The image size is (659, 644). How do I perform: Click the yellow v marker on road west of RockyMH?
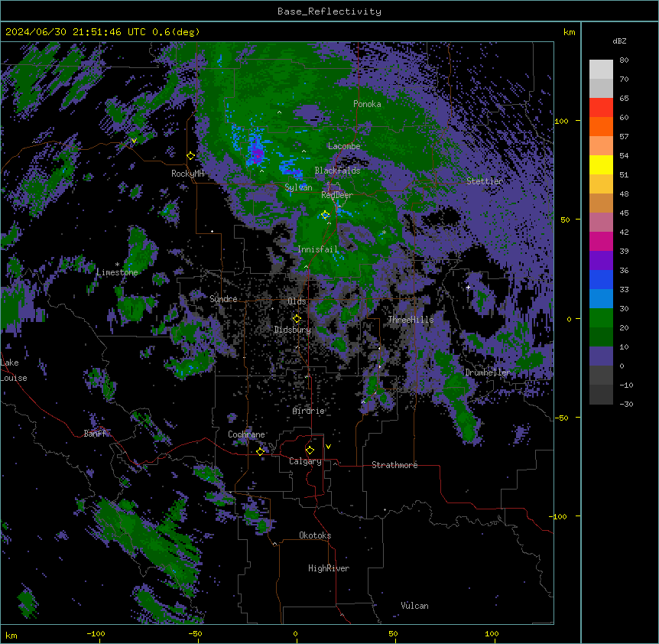pos(134,141)
